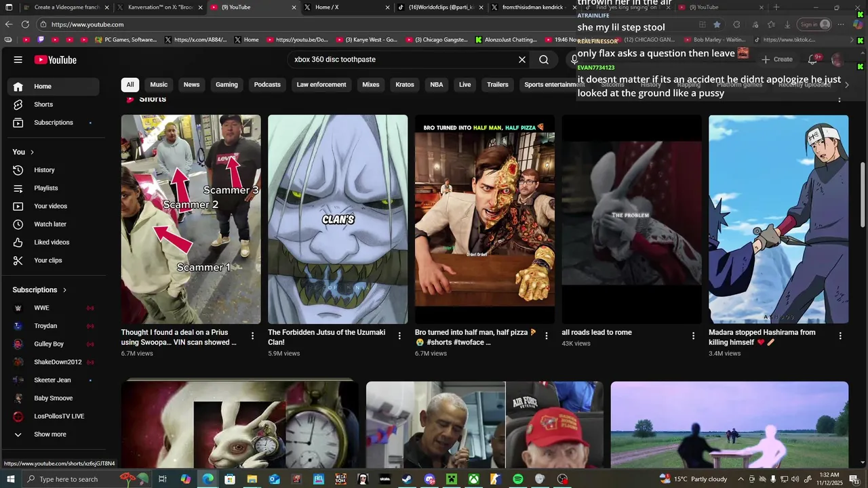Open the notifications bell
This screenshot has height=488, width=868.
point(812,60)
